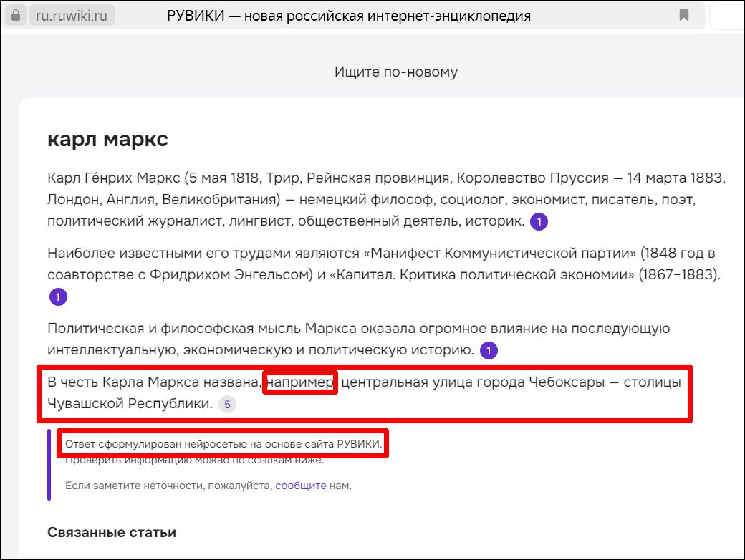Click the word 'например' in the Cheboksary sentence
This screenshot has height=560, width=745.
[300, 382]
